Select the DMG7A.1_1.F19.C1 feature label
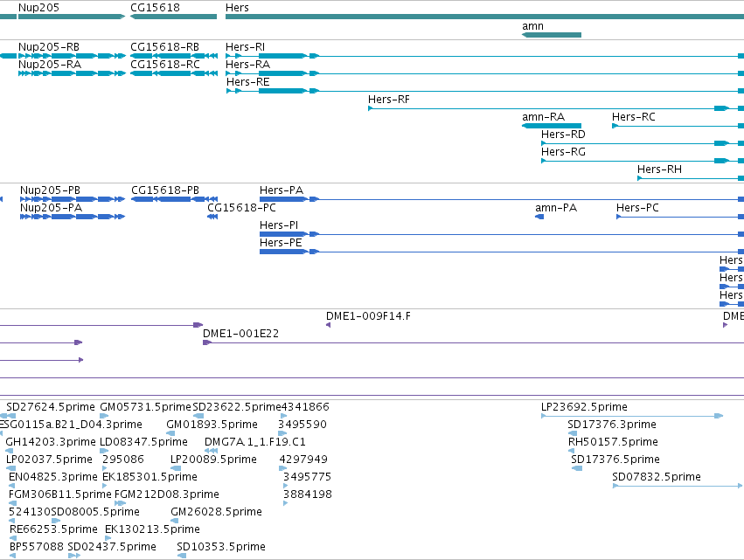The height and width of the screenshot is (560, 744). [255, 442]
